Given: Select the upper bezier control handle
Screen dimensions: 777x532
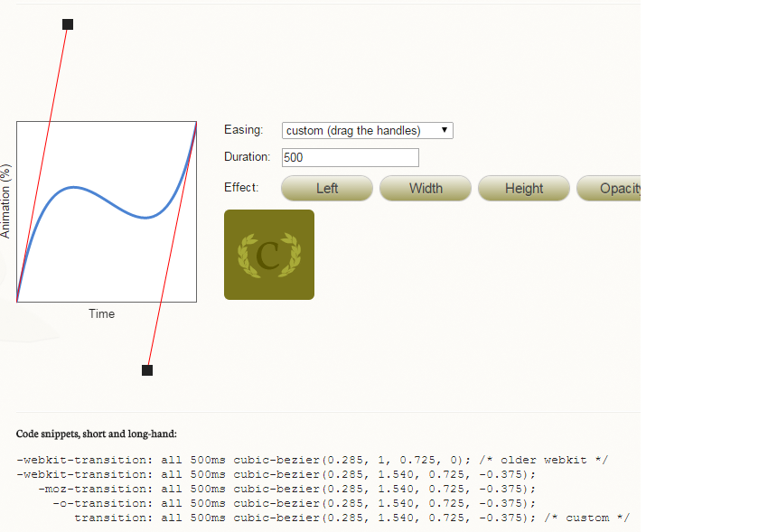Looking at the screenshot, I should tap(68, 24).
